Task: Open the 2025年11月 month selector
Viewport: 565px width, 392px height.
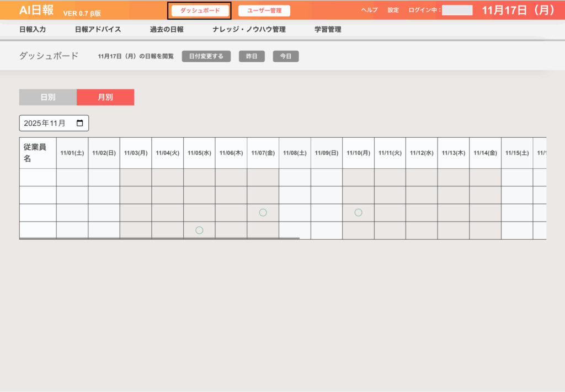Action: [47, 123]
